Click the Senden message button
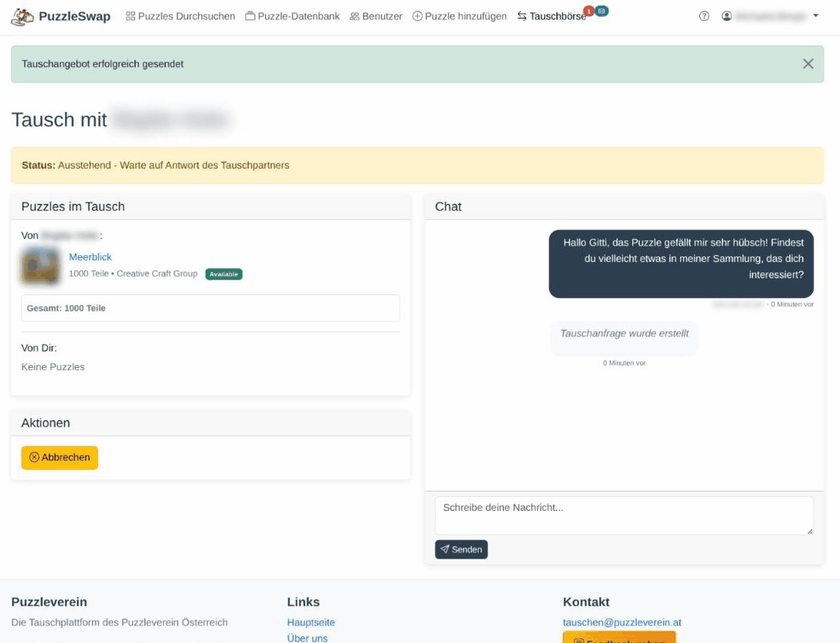Viewport: 840px width, 643px height. pos(461,549)
